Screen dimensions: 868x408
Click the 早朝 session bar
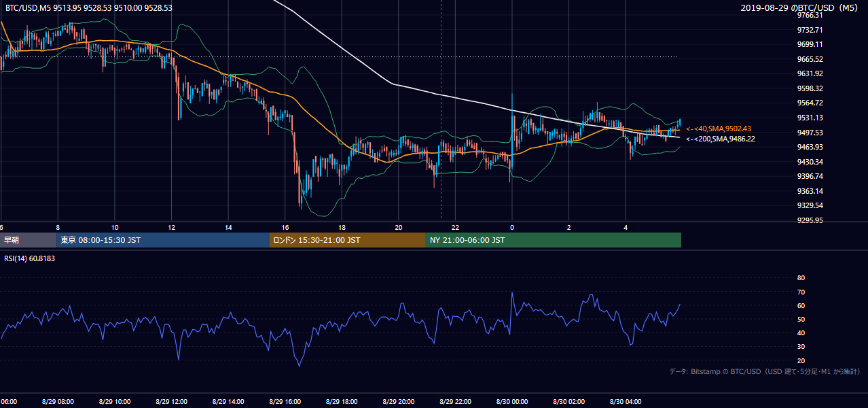(x=28, y=240)
